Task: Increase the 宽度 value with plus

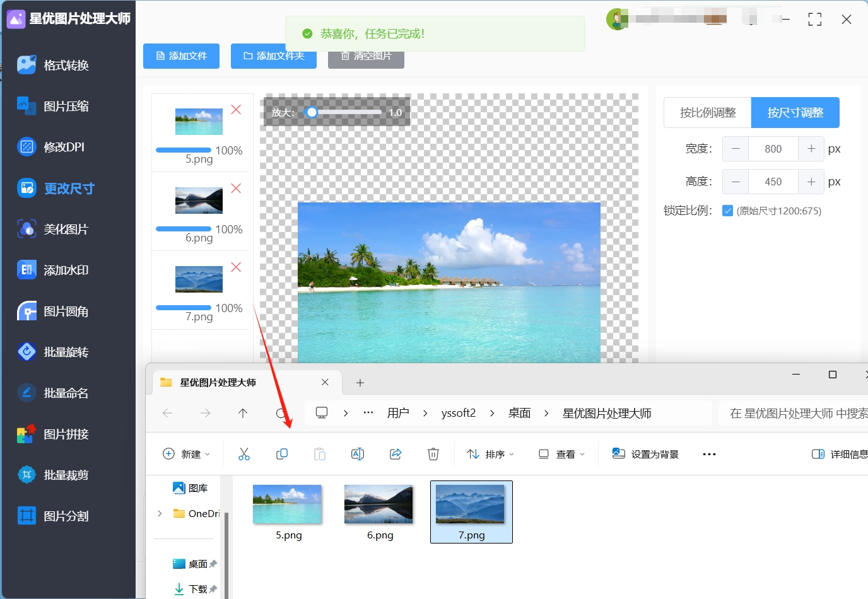Action: pos(811,149)
